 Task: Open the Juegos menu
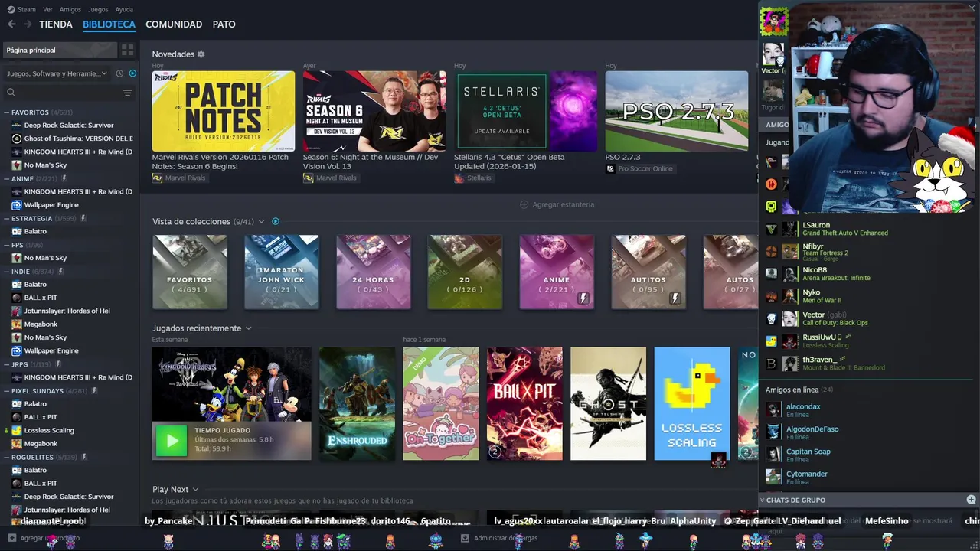coord(98,9)
